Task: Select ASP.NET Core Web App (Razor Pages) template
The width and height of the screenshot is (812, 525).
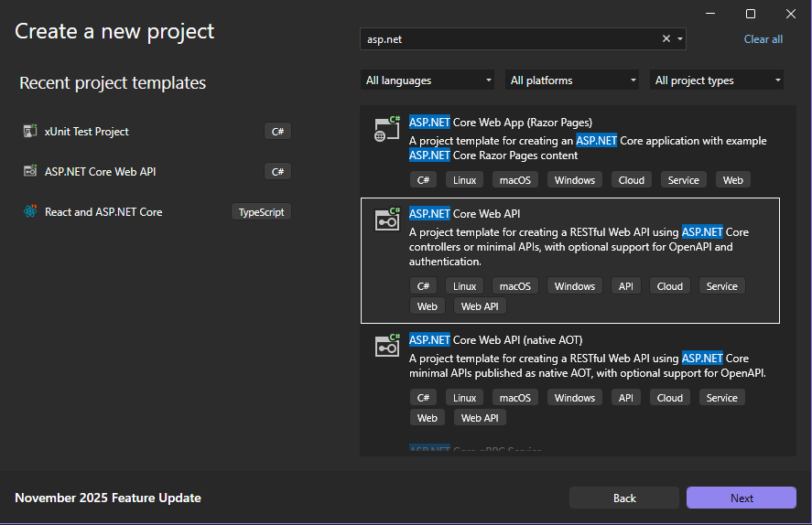Action: coord(500,123)
